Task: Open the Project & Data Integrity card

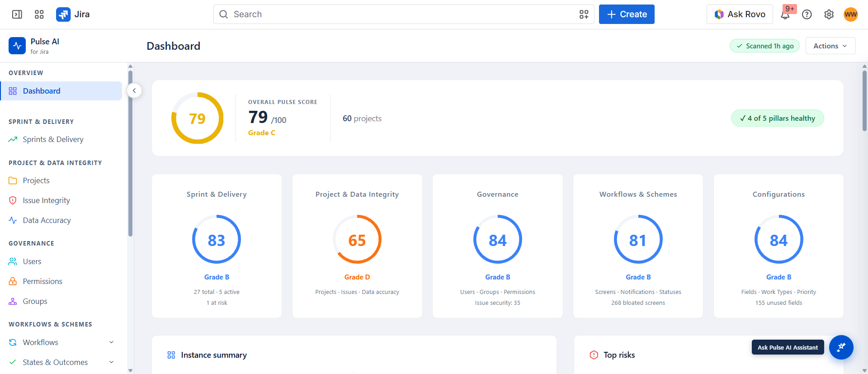Action: coord(357,246)
